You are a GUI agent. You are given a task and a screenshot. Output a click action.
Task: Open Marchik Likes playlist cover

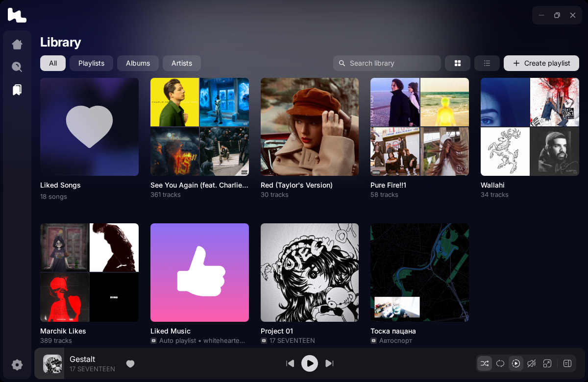point(89,272)
